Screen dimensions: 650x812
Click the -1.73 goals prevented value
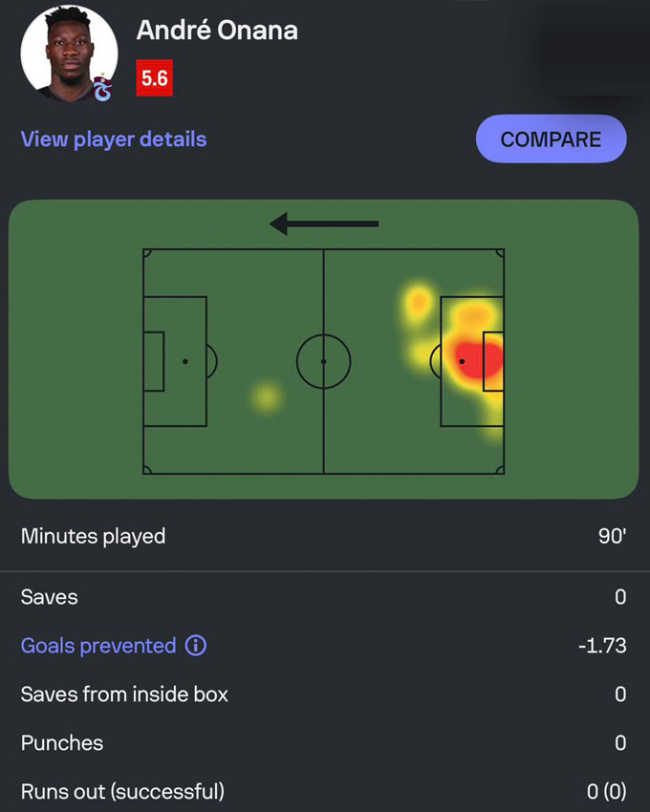[x=602, y=647]
